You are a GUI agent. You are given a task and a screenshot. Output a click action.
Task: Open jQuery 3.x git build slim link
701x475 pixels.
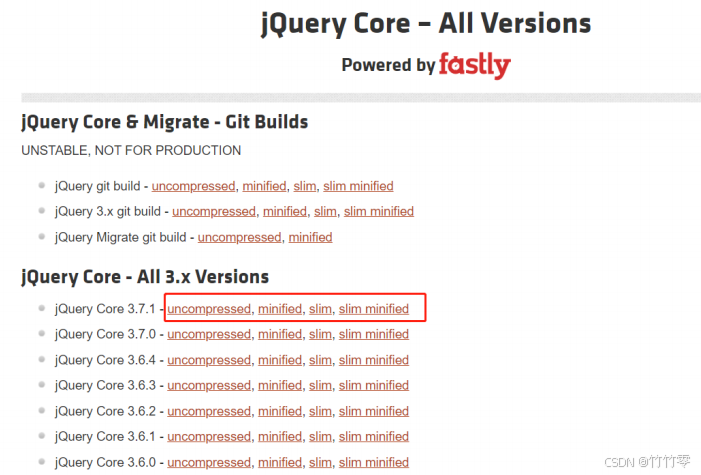tap(325, 211)
